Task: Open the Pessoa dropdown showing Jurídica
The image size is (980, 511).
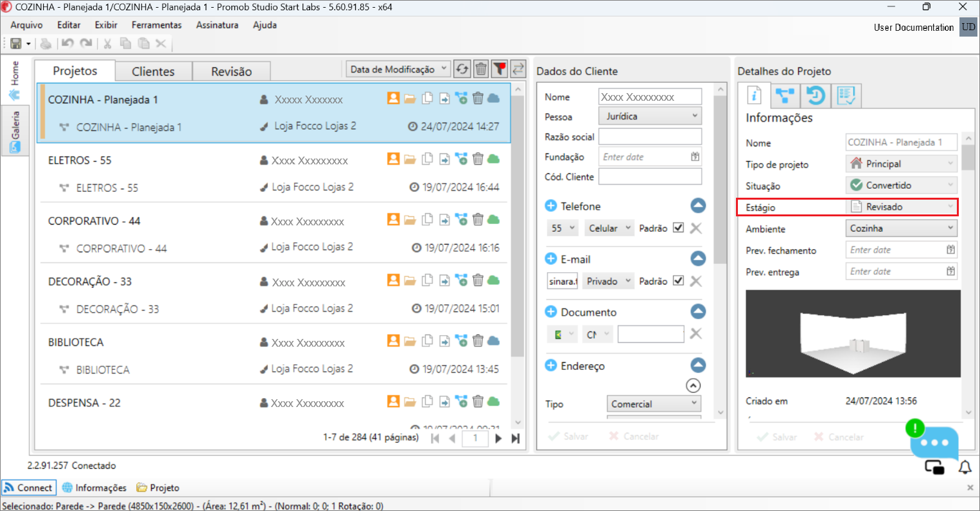Action: click(x=650, y=116)
